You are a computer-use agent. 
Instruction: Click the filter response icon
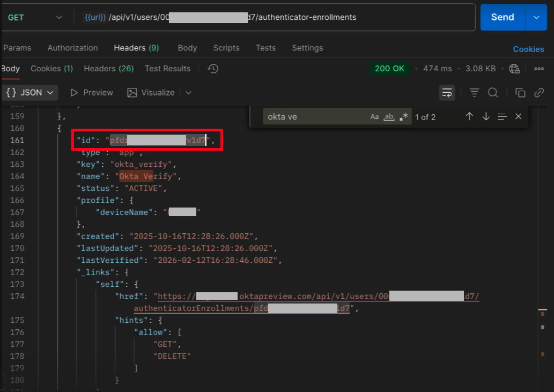474,93
